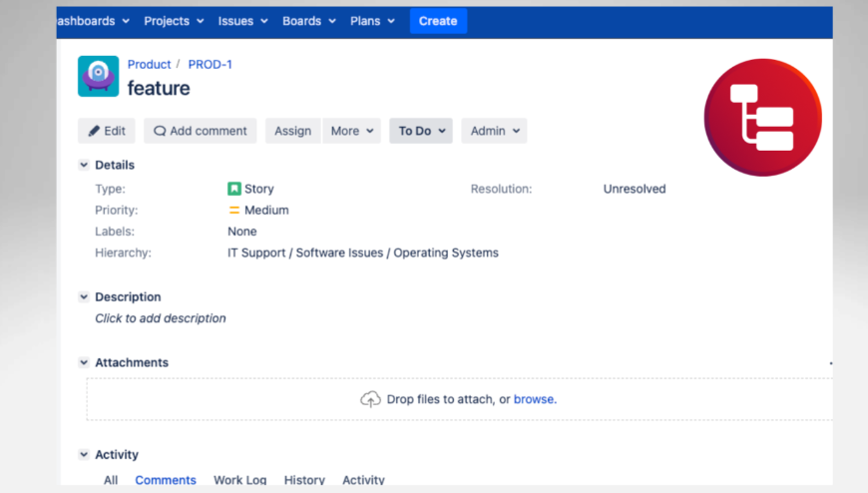Collapse the Details section
This screenshot has width=868, height=493.
tap(84, 166)
